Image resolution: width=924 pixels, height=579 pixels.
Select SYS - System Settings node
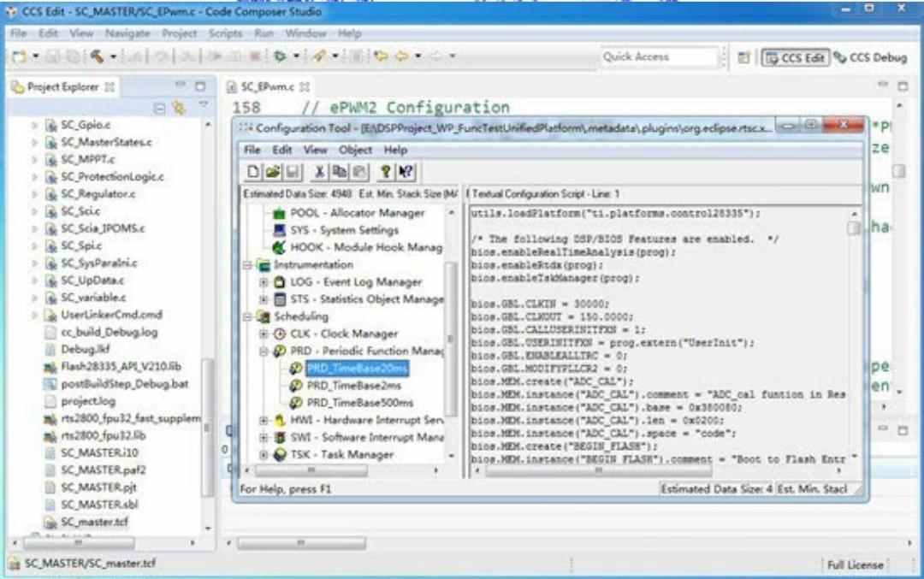(344, 230)
